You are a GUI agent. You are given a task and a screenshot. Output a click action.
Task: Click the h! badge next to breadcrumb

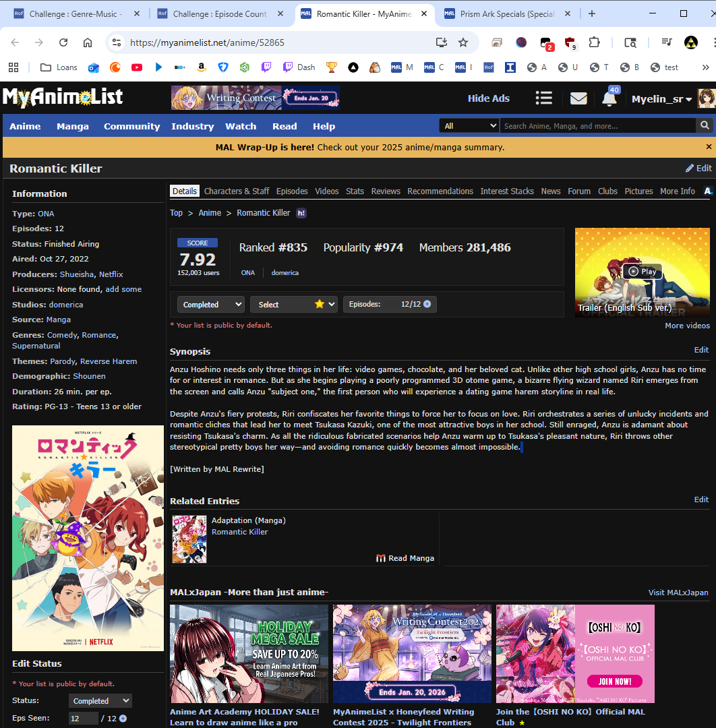tap(301, 213)
